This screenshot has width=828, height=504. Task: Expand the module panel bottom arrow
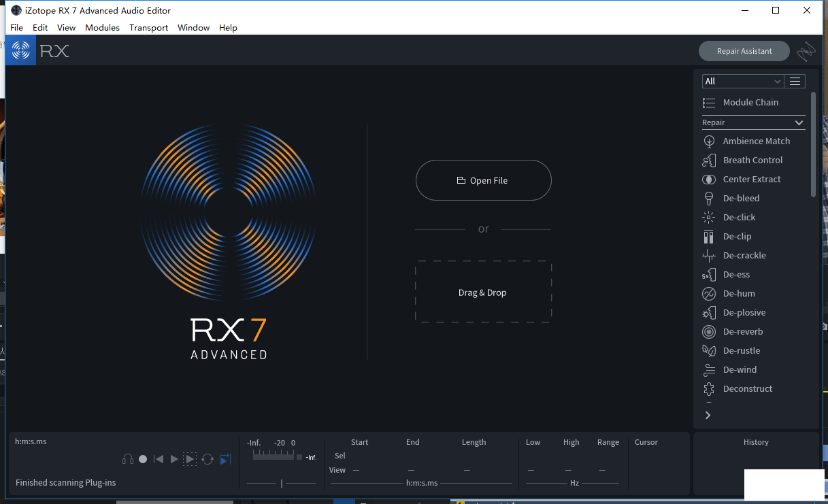708,415
